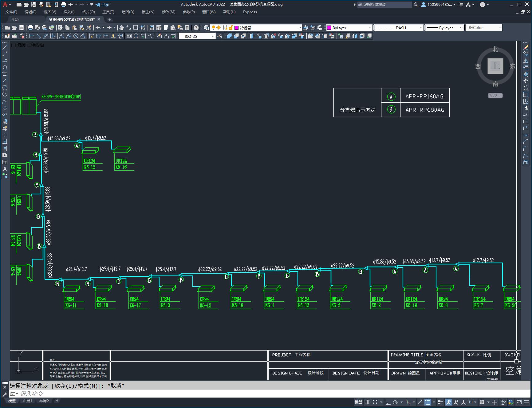
Task: Open the Layer Properties Manager icon
Action: [x=206, y=28]
